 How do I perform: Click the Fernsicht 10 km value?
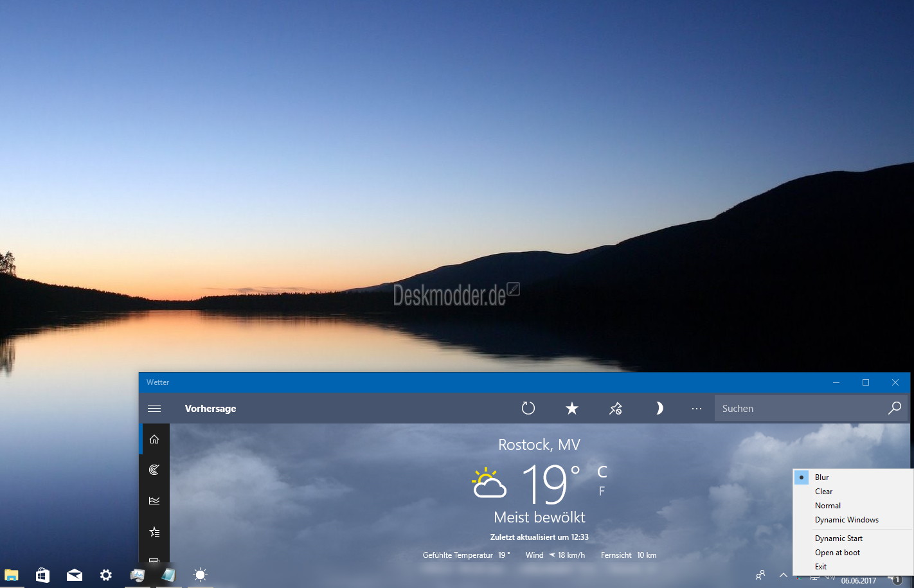[629, 555]
